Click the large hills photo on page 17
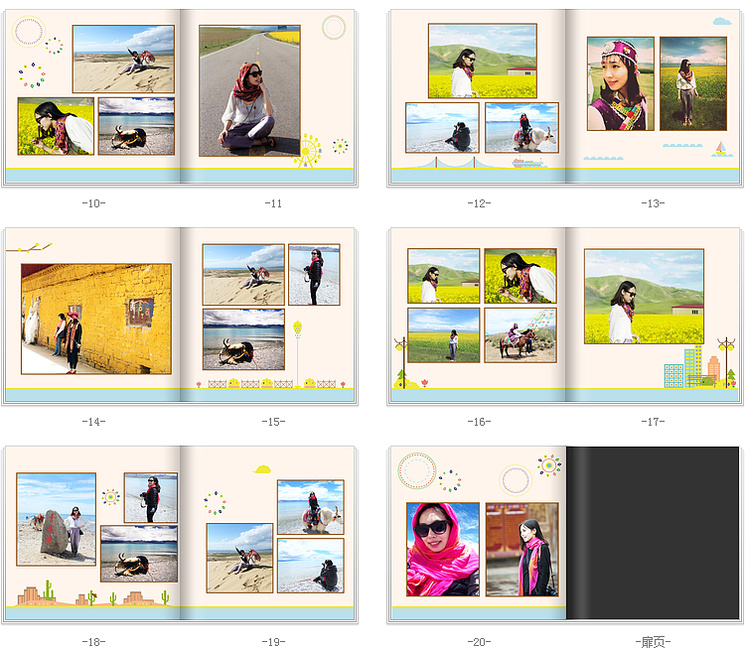The image size is (745, 648). [644, 296]
